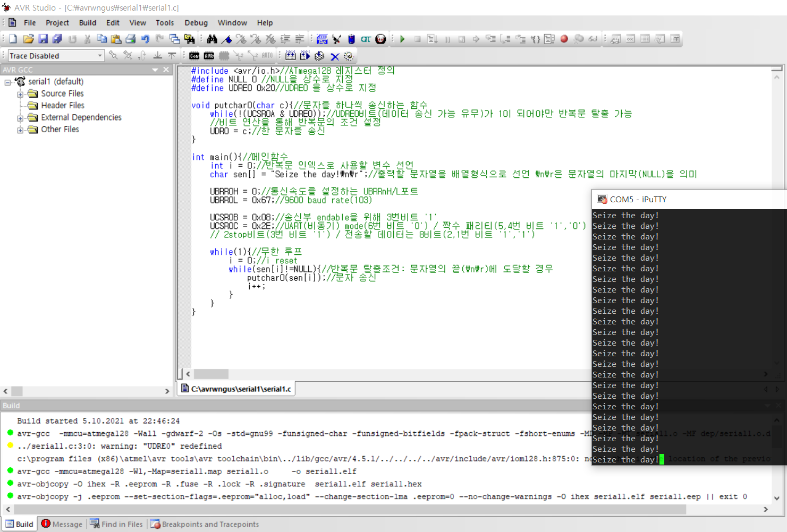Open the File menu
This screenshot has height=532, width=787.
coord(30,23)
